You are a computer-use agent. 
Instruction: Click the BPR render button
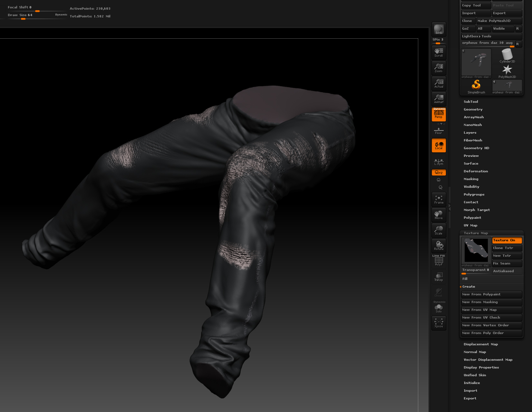[x=439, y=29]
